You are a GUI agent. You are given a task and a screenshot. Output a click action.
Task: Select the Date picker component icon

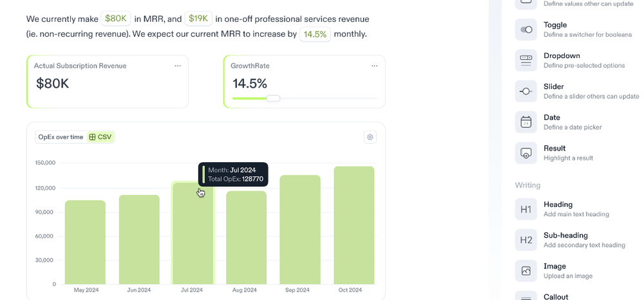pos(526,122)
